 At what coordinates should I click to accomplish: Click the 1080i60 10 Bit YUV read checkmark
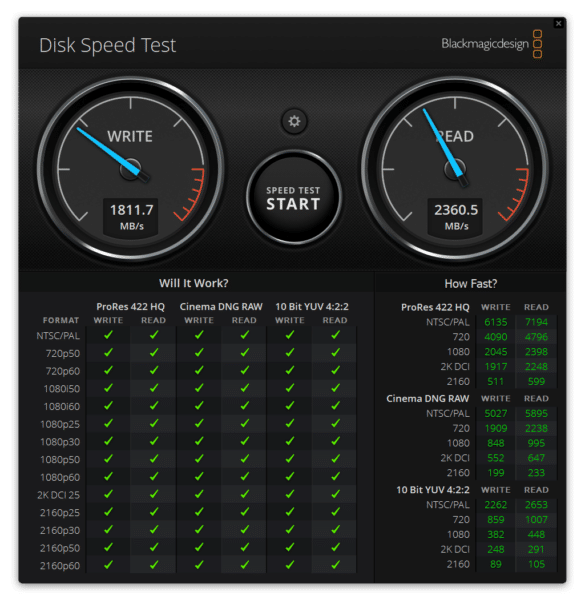tap(335, 406)
